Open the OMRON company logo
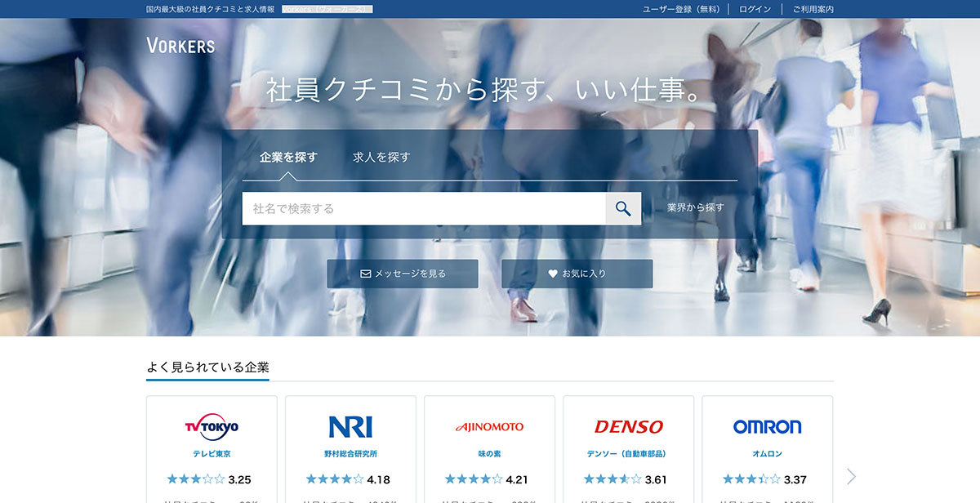Image resolution: width=980 pixels, height=503 pixels. pyautogui.click(x=767, y=426)
